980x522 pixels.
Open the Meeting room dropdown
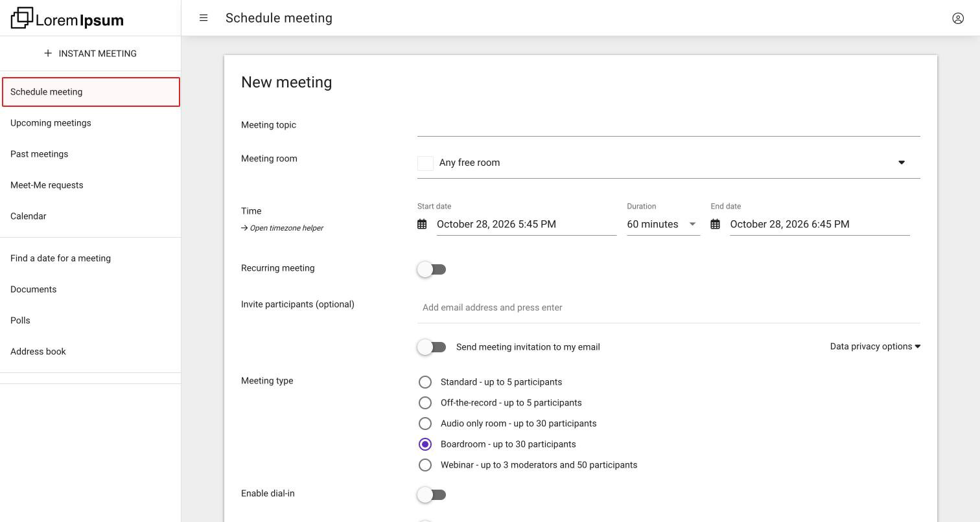coord(669,163)
